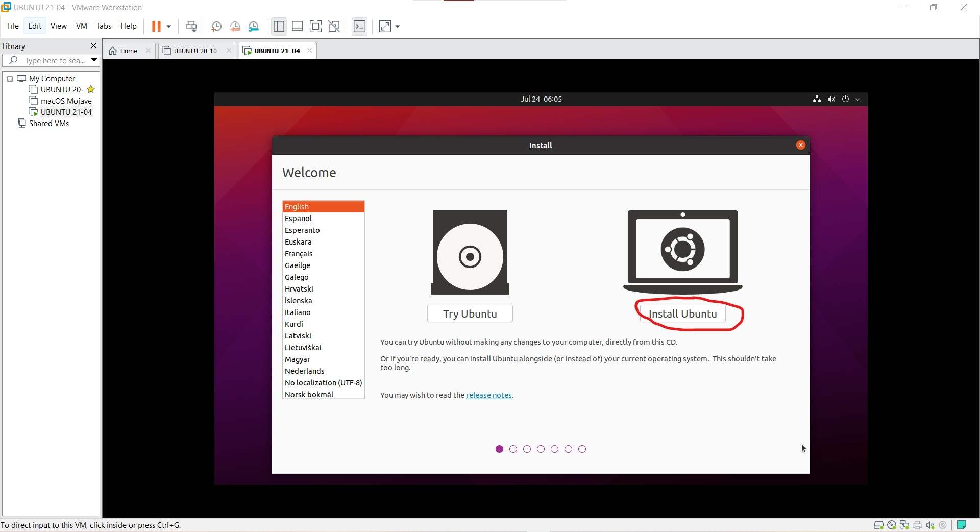
Task: Select UBUNTU 21-04 in the library tree
Action: [x=66, y=112]
